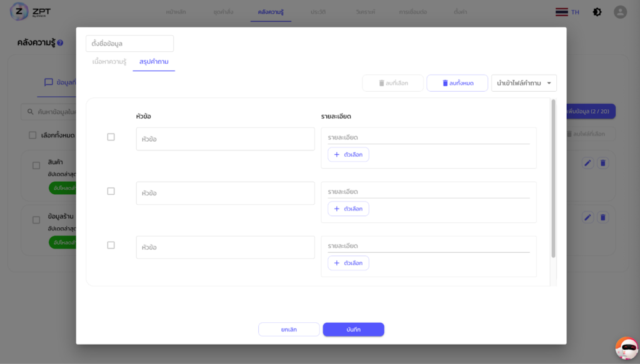Click the Thai flag language icon
640x364 pixels.
(x=561, y=12)
